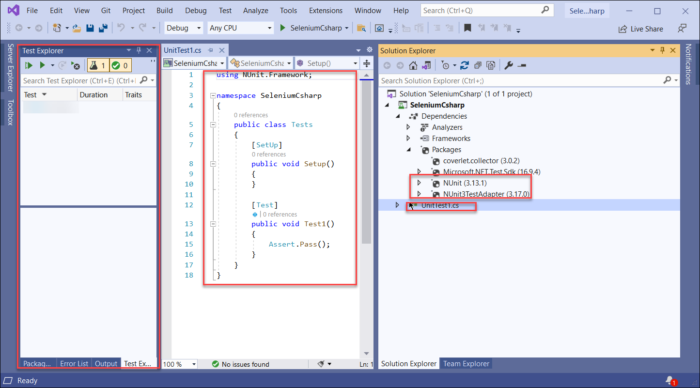Open the Extensions menu
Screen dimensions: 700x388
coord(325,10)
